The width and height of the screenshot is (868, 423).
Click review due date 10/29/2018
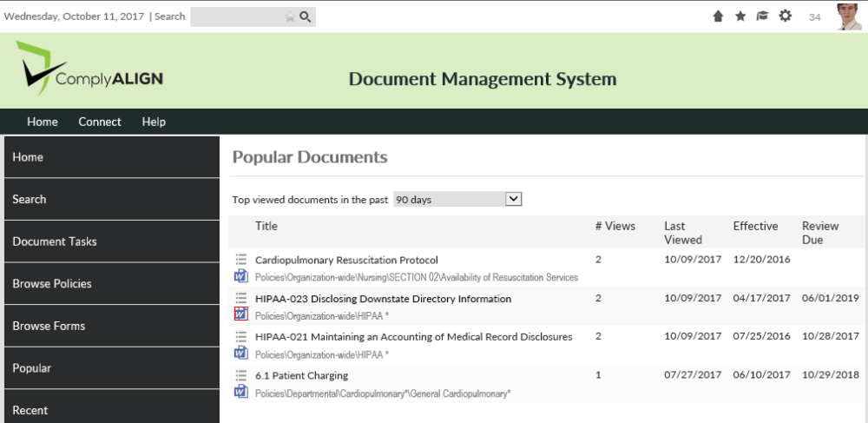(x=831, y=375)
